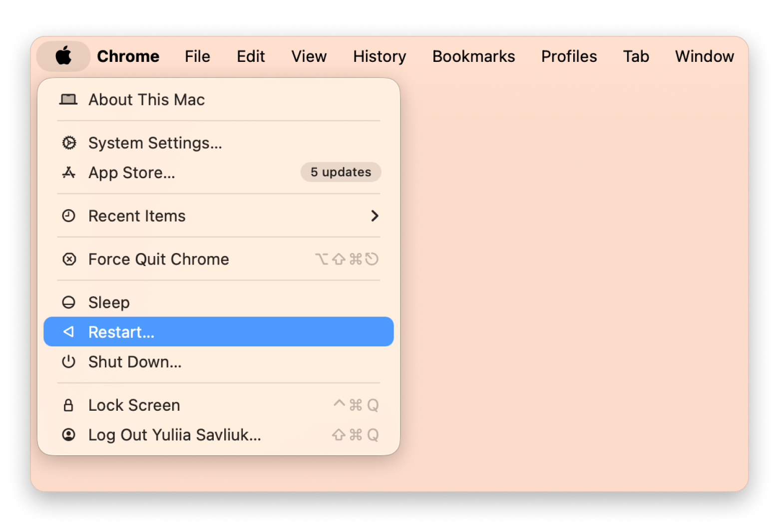Click the App Store icon in menu
This screenshot has width=779, height=532.
tap(69, 173)
